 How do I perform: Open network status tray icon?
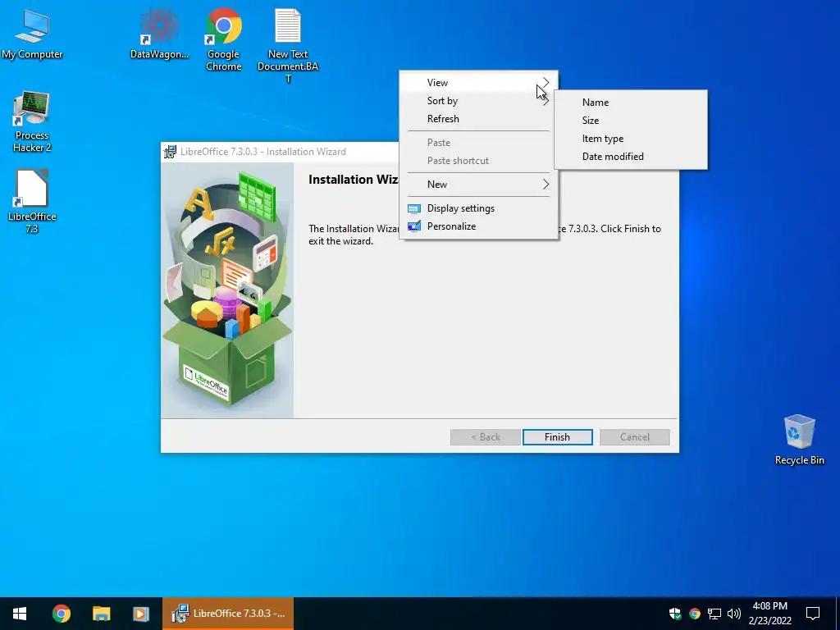pos(714,614)
